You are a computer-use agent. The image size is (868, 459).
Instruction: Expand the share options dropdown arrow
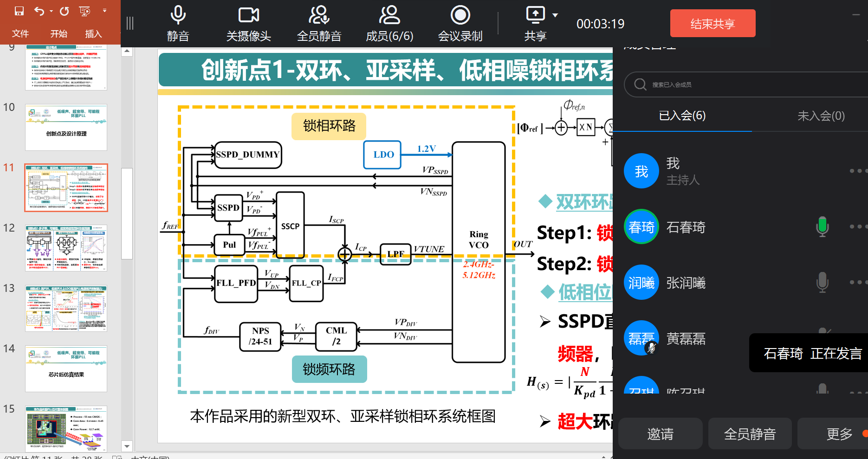point(555,15)
